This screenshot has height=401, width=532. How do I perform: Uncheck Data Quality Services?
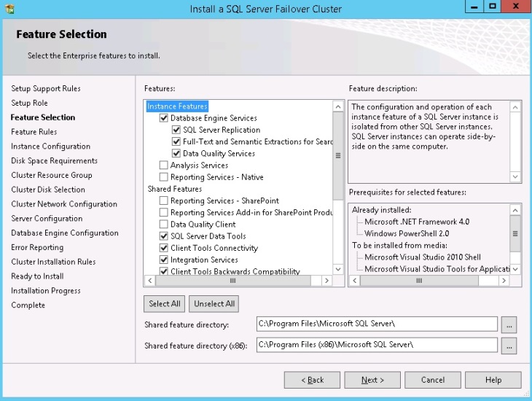tap(176, 153)
